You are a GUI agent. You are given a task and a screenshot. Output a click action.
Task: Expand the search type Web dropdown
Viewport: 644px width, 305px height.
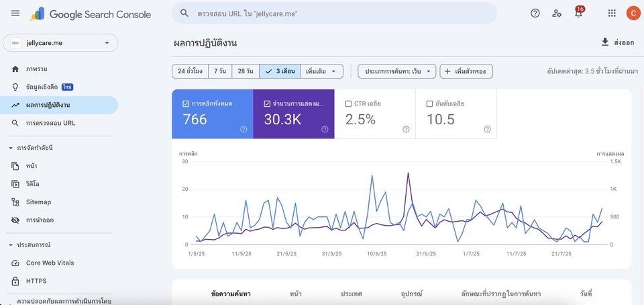(397, 71)
